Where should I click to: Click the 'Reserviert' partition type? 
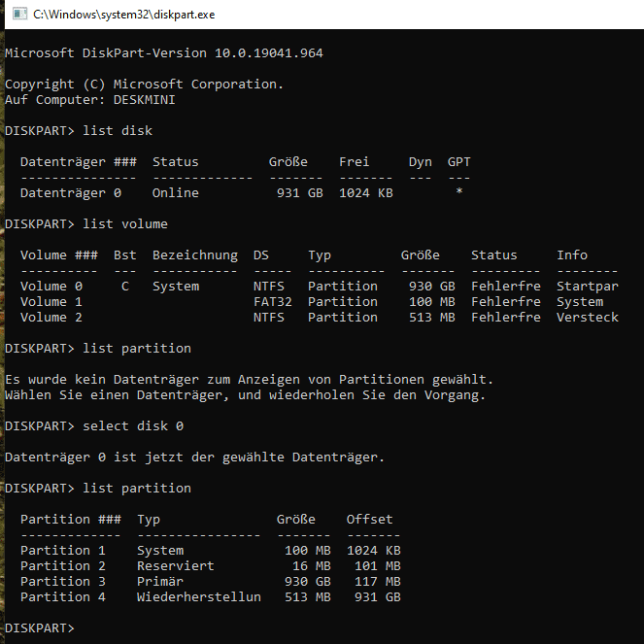(x=176, y=566)
